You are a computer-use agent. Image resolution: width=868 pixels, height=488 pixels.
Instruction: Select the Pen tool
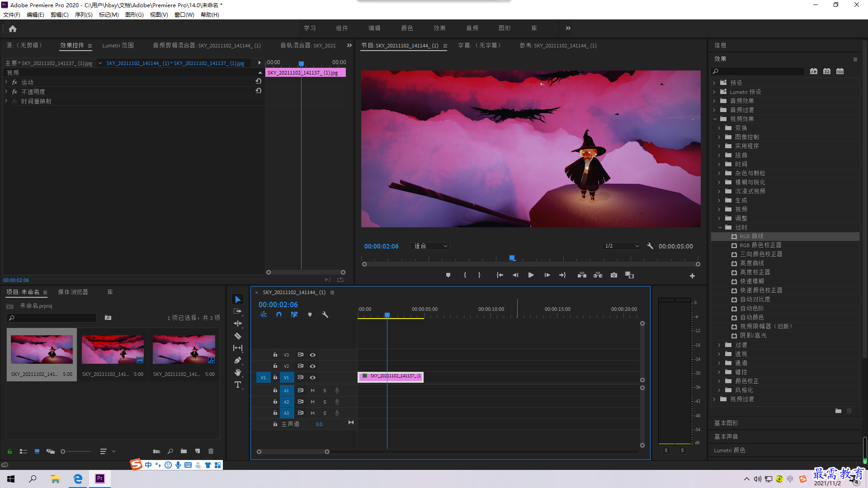(x=238, y=360)
